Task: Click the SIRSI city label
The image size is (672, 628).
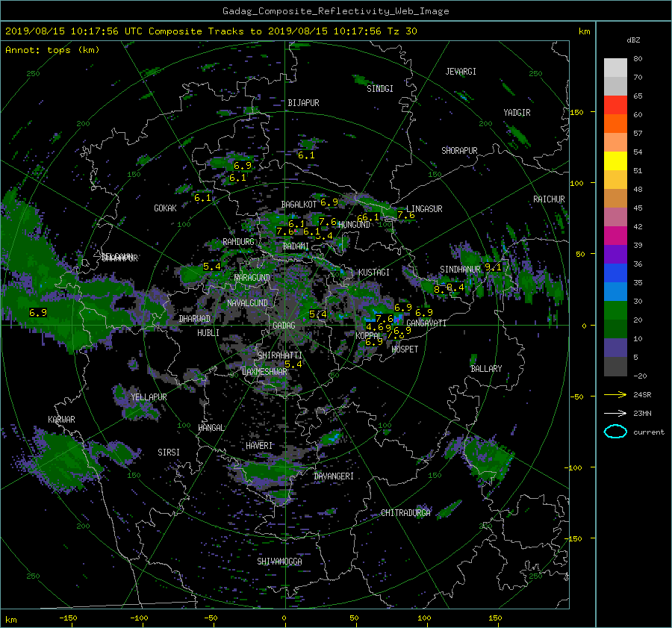Action: (x=169, y=453)
